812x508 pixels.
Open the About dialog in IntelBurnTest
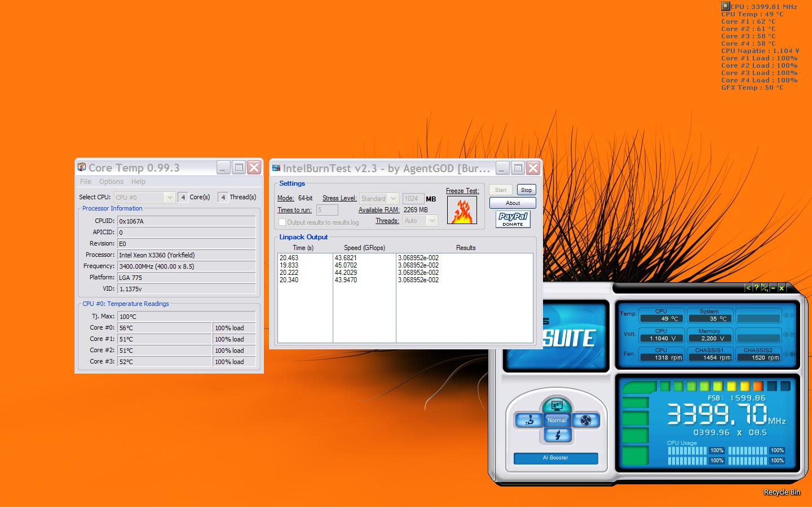tap(513, 203)
